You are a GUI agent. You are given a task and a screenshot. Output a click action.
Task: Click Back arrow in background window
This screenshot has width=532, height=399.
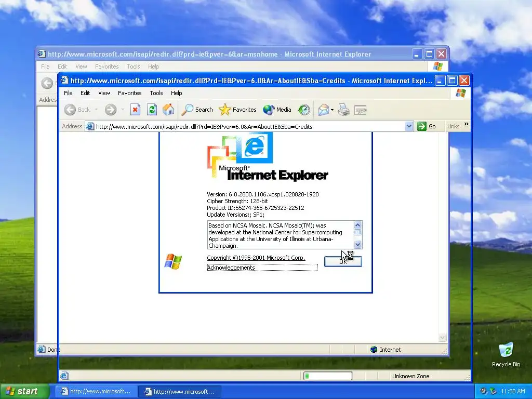[47, 83]
